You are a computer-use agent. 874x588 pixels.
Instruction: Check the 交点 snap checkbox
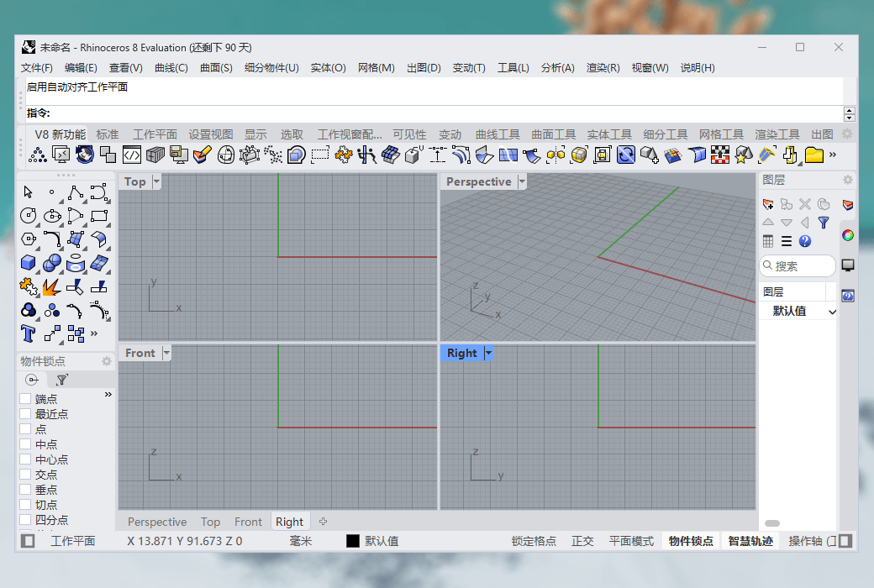point(25,475)
